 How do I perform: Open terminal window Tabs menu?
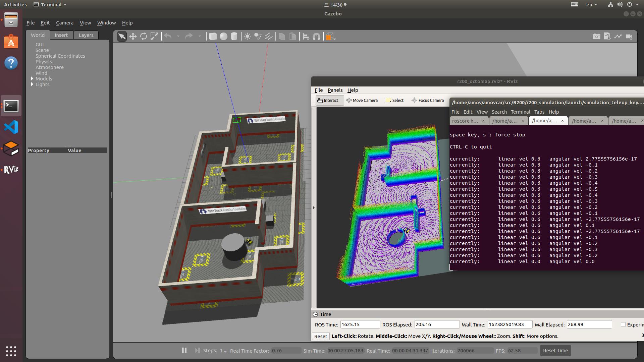pyautogui.click(x=539, y=112)
